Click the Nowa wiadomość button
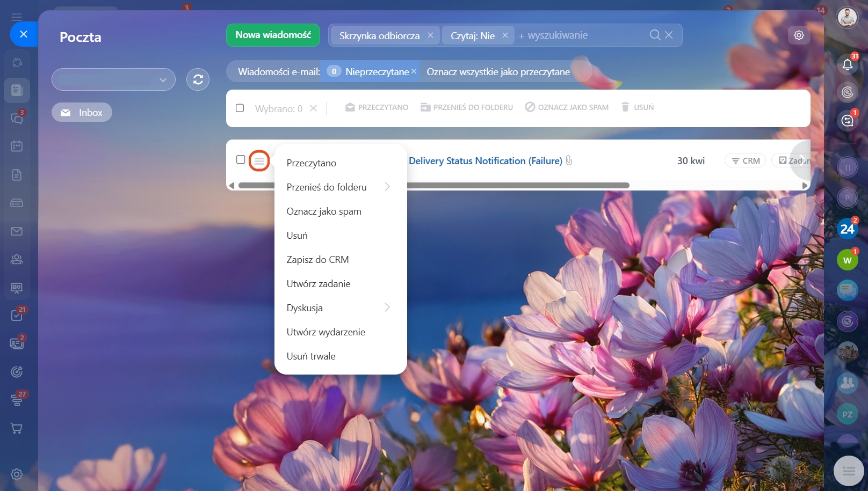 point(273,35)
